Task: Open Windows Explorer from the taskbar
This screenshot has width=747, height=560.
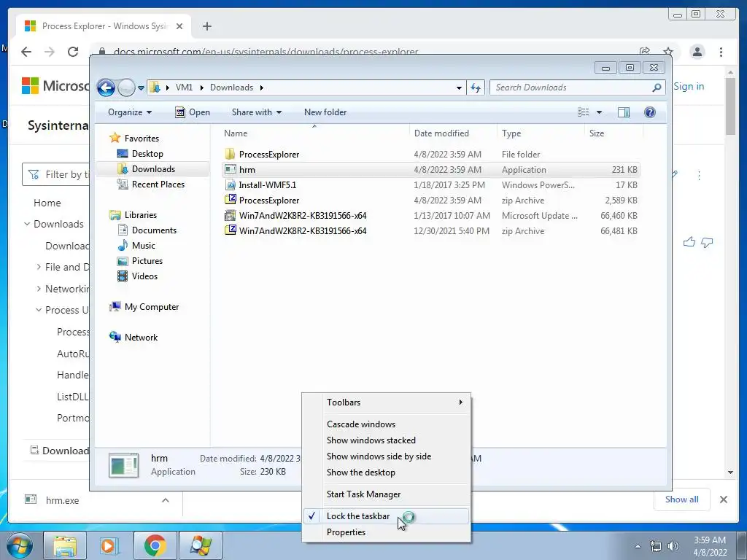Action: (x=65, y=545)
